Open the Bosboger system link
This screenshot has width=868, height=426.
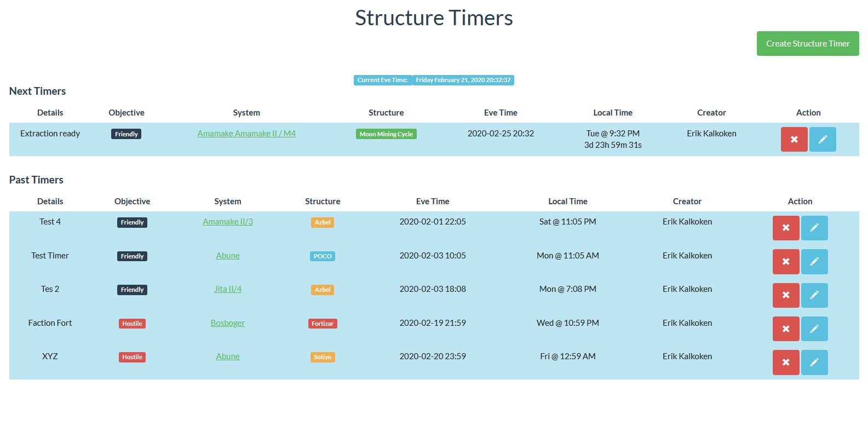coord(227,323)
